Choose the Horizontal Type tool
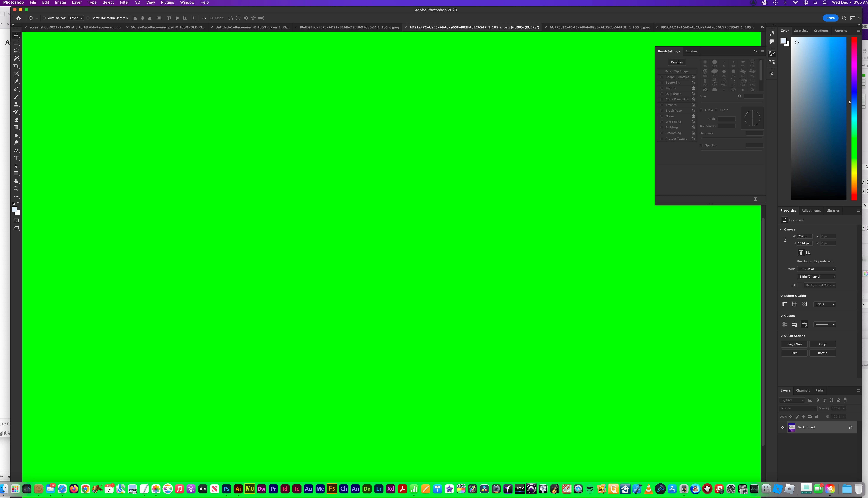868x498 pixels. (x=16, y=158)
